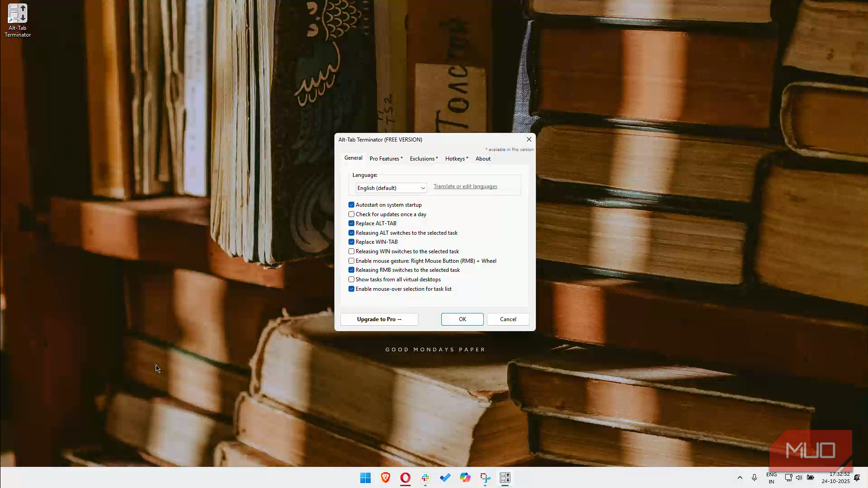Open the Alt-Tab Terminator desktop shortcut
Image resolution: width=868 pixels, height=488 pixels.
point(18,21)
